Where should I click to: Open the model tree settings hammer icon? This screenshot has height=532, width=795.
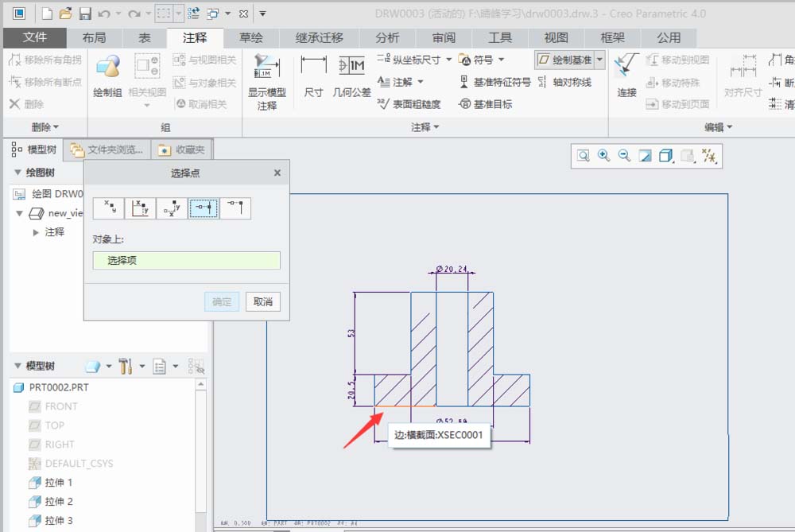(126, 366)
